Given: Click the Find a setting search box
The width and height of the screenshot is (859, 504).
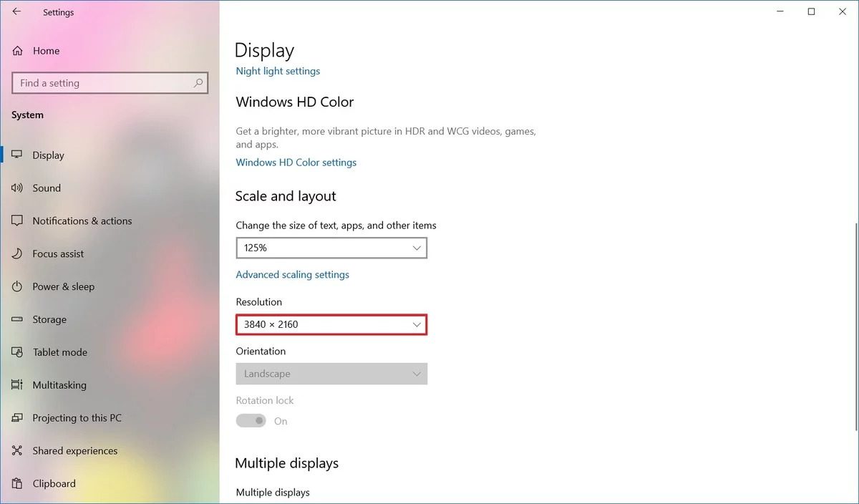Looking at the screenshot, I should 110,83.
